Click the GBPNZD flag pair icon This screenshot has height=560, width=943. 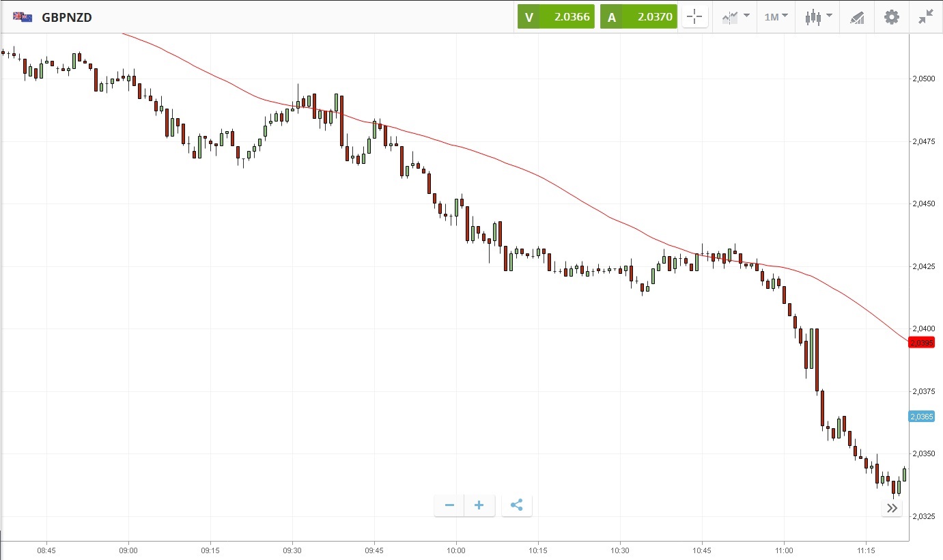pyautogui.click(x=23, y=17)
